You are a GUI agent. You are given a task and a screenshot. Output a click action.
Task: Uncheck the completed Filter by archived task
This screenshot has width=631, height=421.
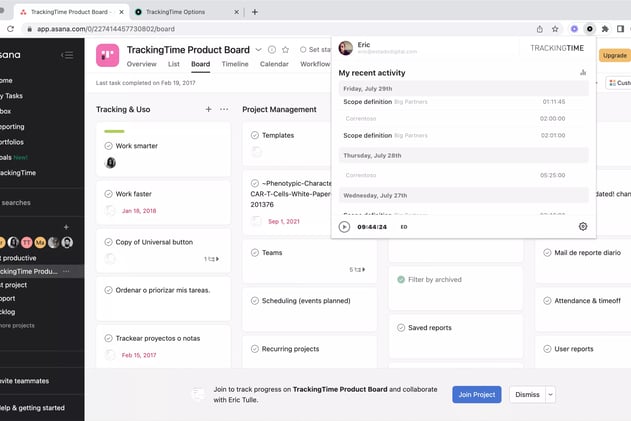coord(401,279)
